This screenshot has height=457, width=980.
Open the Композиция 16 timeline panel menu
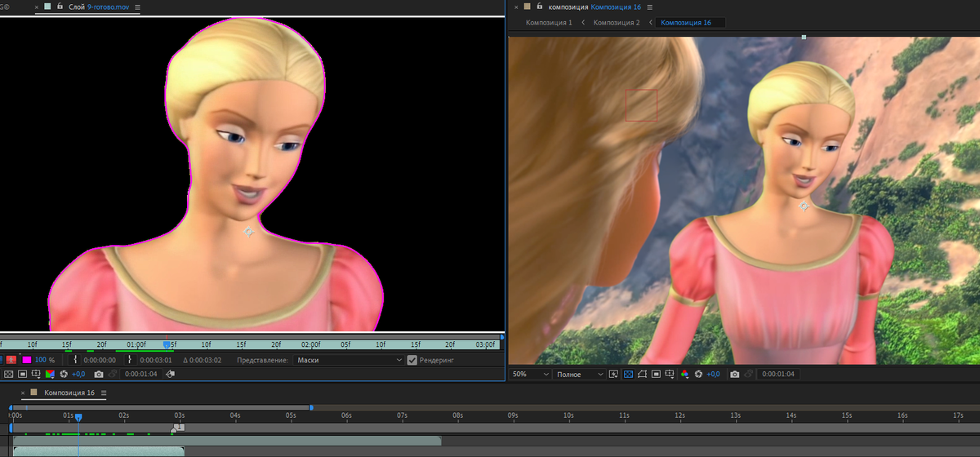pos(103,393)
